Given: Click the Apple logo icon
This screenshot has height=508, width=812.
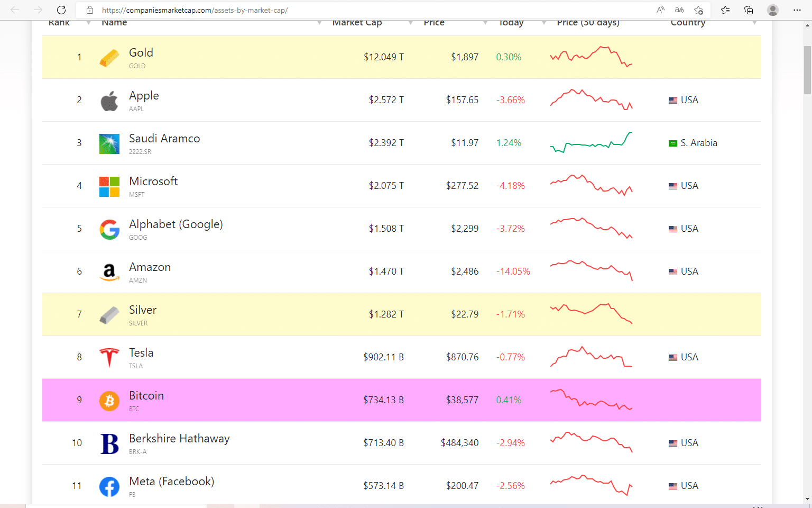Looking at the screenshot, I should click(109, 101).
